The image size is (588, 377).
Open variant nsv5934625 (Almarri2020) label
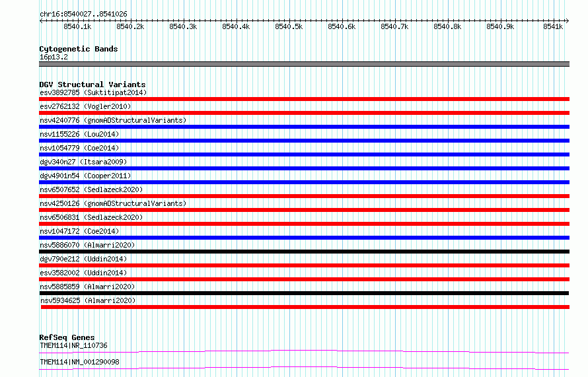click(88, 300)
